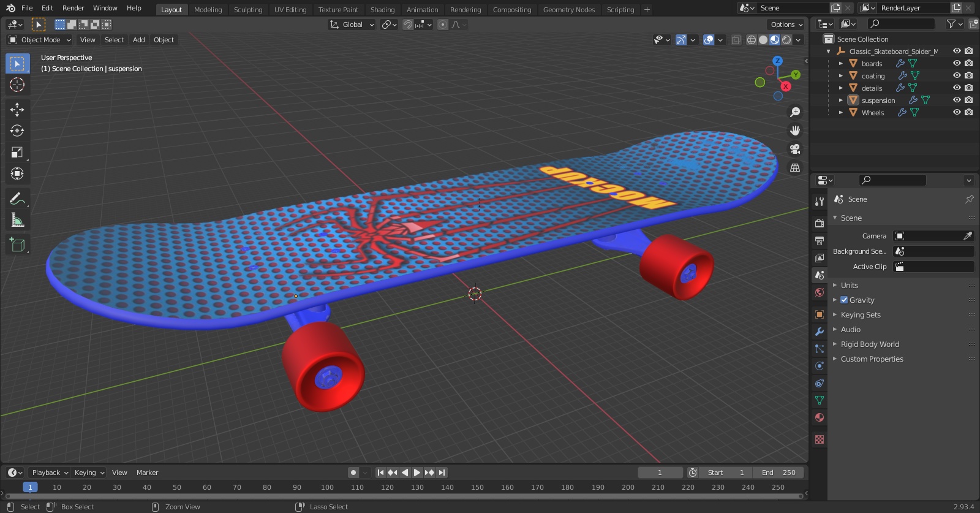Toggle proportional editing
Image resolution: width=980 pixels, height=513 pixels.
pyautogui.click(x=443, y=25)
